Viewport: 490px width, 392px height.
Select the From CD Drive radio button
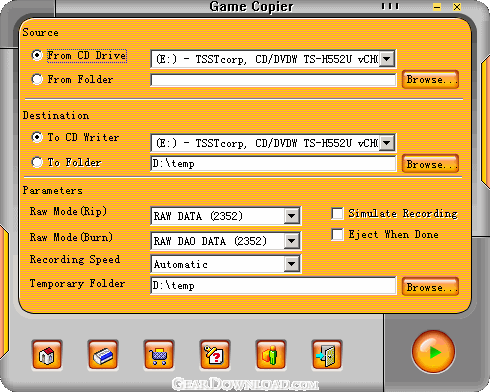pyautogui.click(x=37, y=55)
